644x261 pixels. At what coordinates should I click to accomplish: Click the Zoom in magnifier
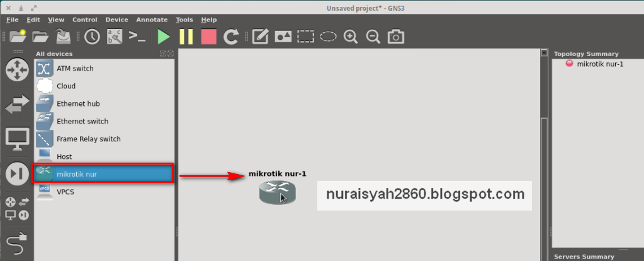(x=351, y=37)
